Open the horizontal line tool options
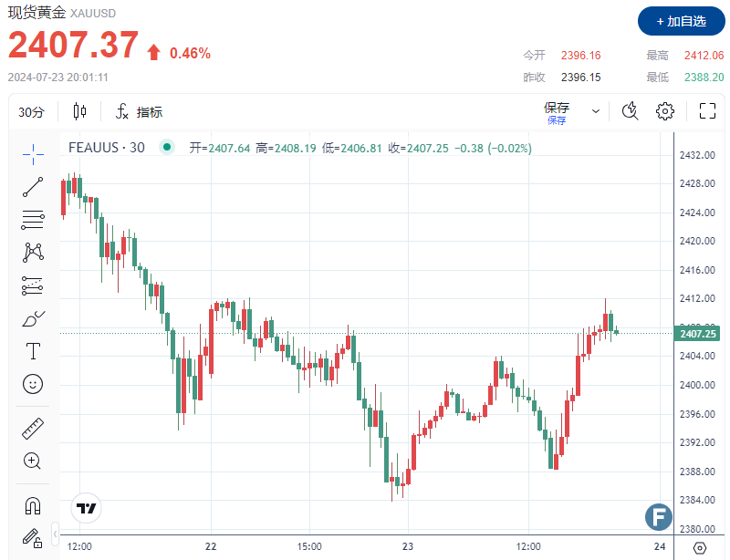Screen dimensions: 730x560 point(33,221)
